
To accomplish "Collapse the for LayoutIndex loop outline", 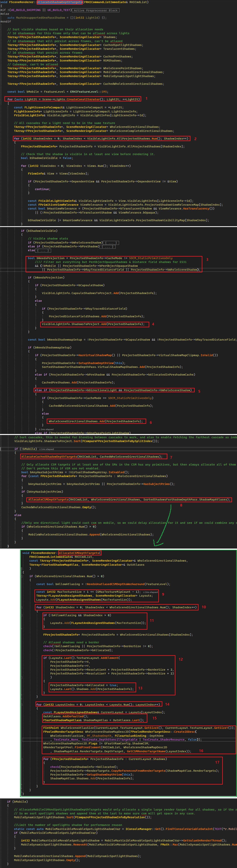I will 22,704.
